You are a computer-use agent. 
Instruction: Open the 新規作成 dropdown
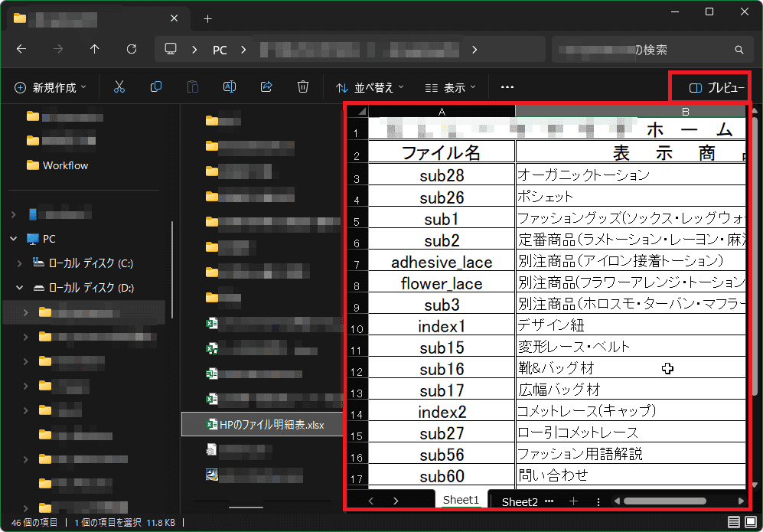point(51,88)
